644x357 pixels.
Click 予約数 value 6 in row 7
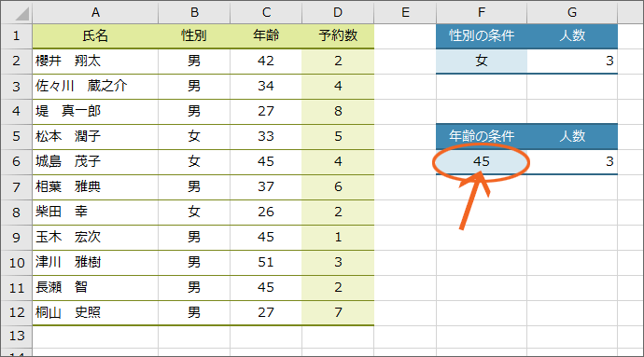point(338,186)
